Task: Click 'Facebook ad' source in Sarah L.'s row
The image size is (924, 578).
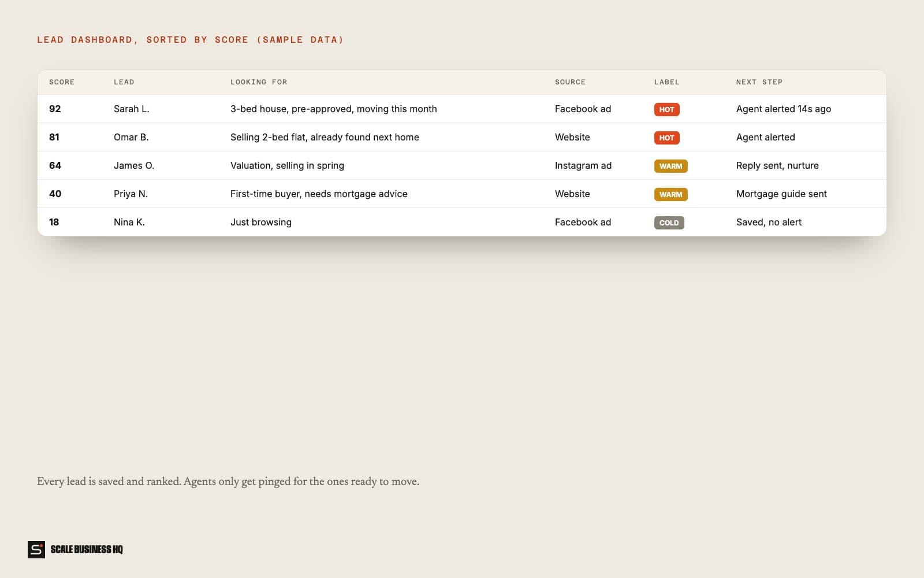Action: click(x=583, y=109)
